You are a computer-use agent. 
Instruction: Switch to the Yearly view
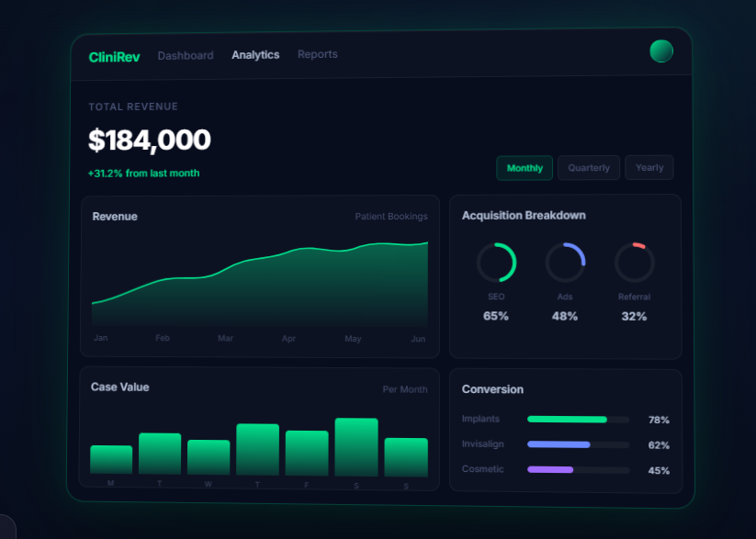click(x=649, y=168)
